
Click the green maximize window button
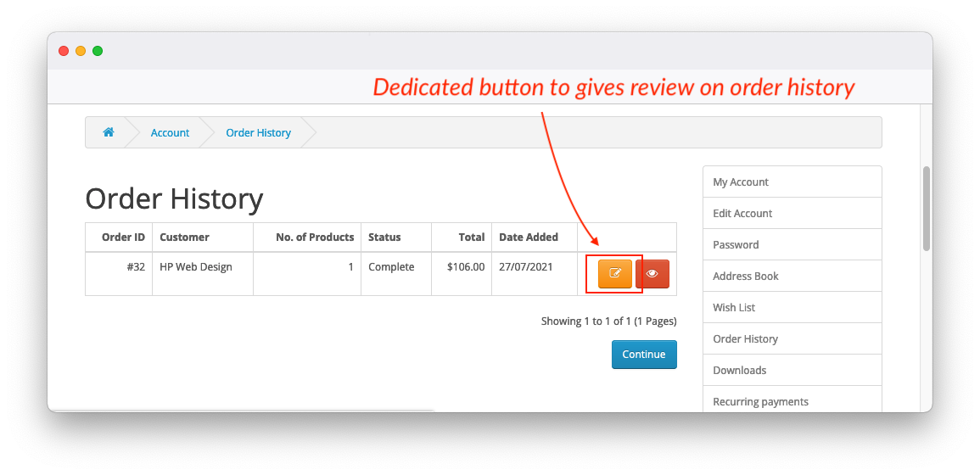(98, 51)
